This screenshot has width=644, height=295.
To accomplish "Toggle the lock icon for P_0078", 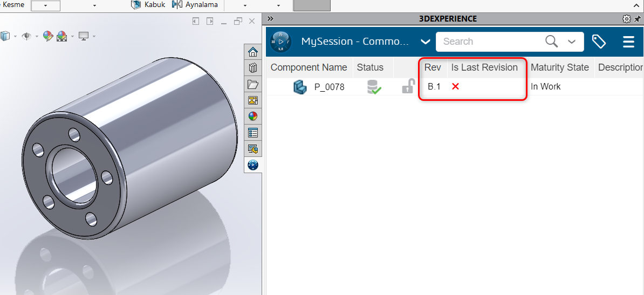I will click(408, 87).
